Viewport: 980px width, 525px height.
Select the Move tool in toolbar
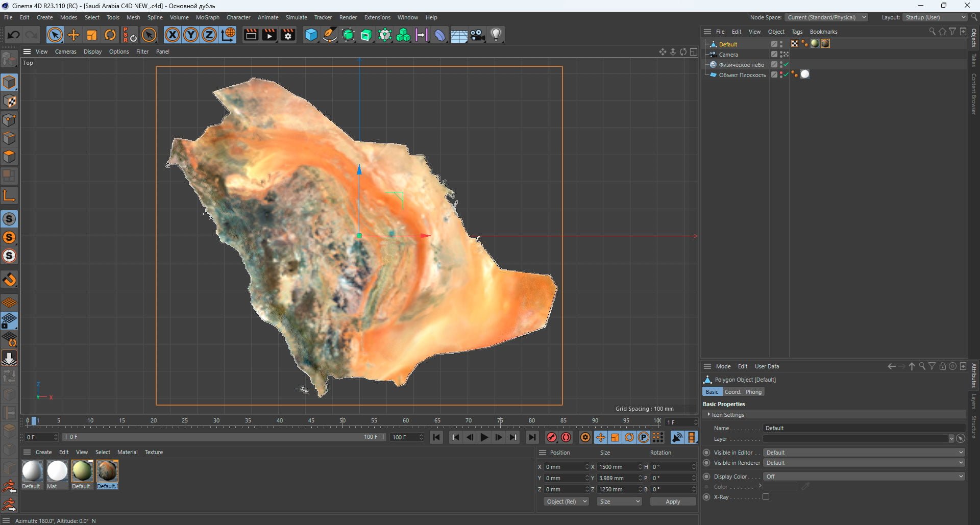point(73,35)
